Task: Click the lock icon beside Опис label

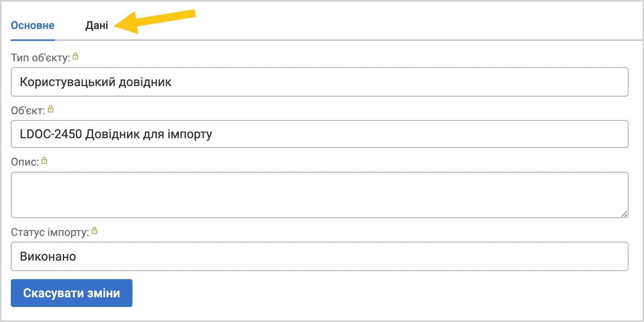Action: tap(44, 160)
